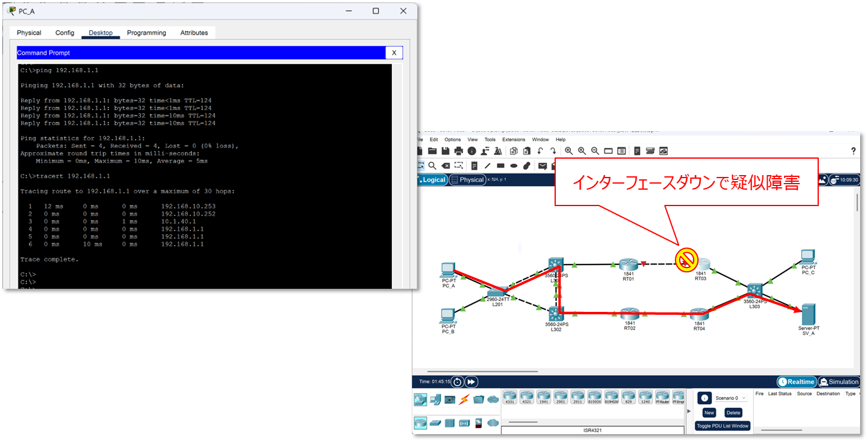Open the Options menu
The width and height of the screenshot is (868, 442).
pos(453,140)
